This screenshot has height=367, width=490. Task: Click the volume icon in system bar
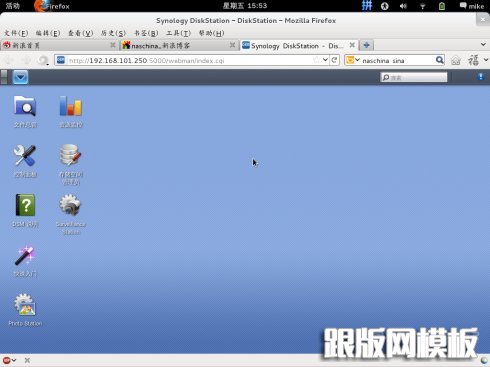[x=403, y=6]
